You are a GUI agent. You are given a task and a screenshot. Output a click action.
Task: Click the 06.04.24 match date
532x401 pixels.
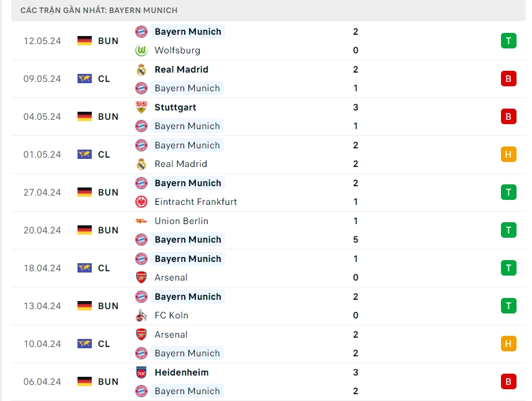42,382
